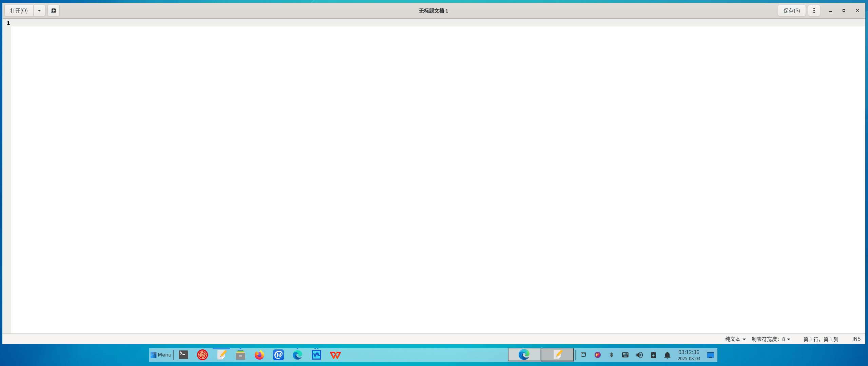Open notifications bell icon
868x366 pixels.
668,355
